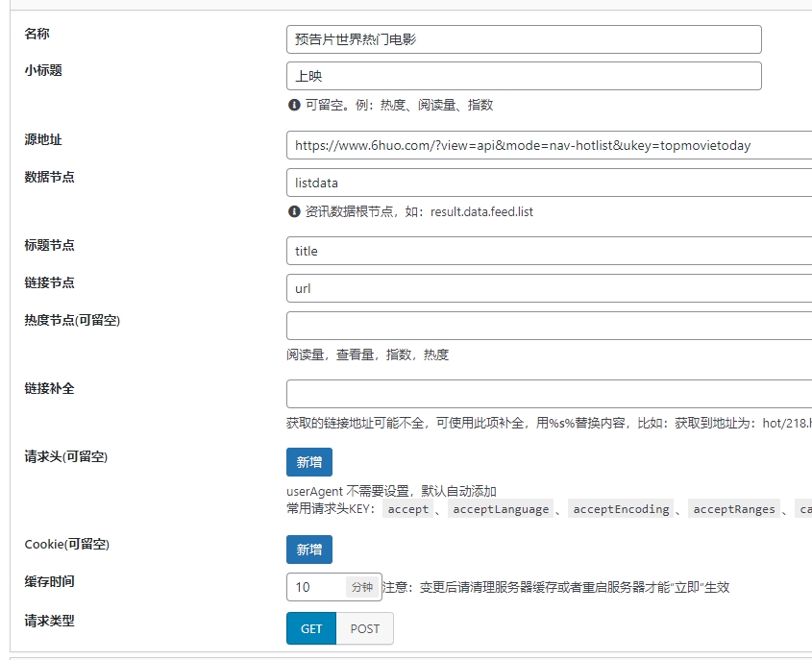Click the 请求类型 label
The height and width of the screenshot is (660, 812).
49,621
